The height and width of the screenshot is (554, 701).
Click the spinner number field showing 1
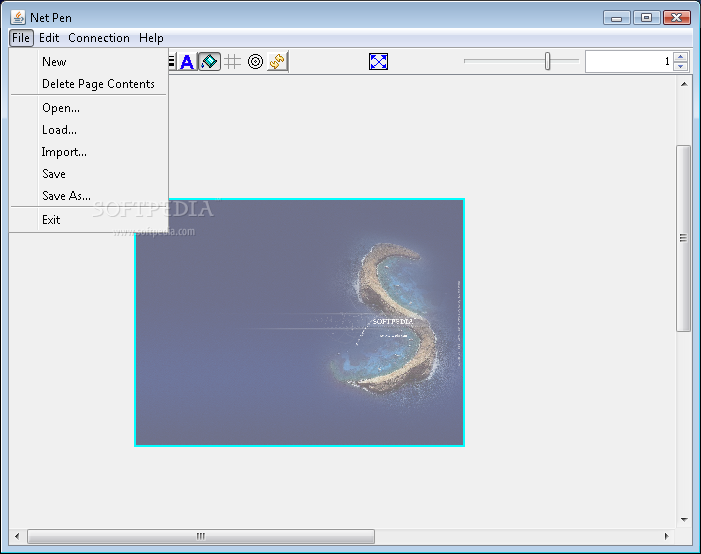pyautogui.click(x=629, y=61)
